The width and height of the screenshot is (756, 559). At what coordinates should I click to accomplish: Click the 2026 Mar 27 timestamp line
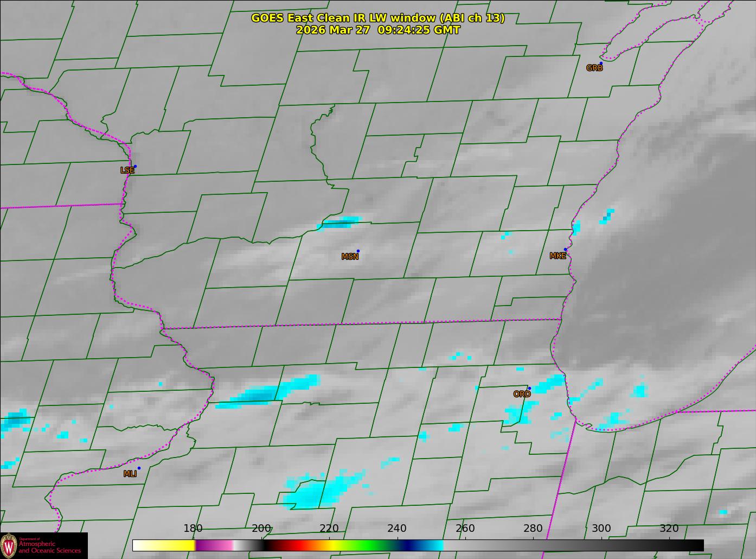(378, 30)
